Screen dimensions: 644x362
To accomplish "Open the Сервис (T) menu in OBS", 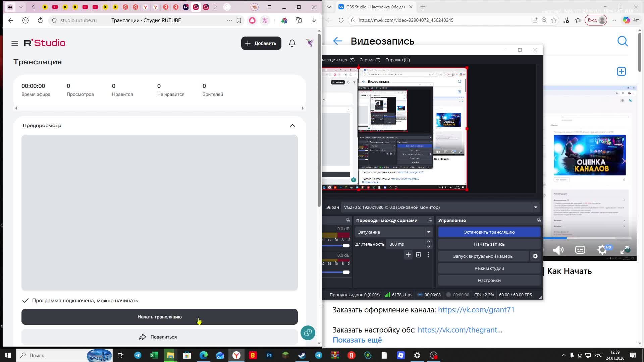I will pos(370,60).
